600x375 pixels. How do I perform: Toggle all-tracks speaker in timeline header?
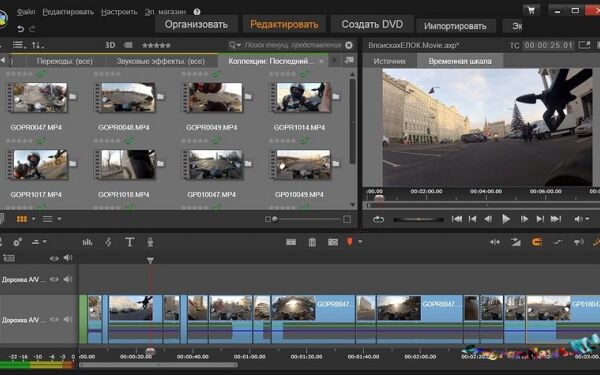pos(68,258)
